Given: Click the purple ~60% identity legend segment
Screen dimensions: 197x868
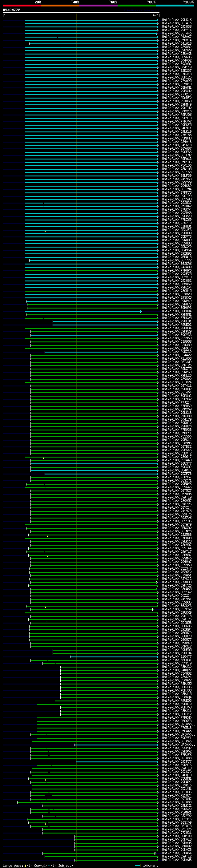Looking at the screenshot, I should click(x=99, y=6).
